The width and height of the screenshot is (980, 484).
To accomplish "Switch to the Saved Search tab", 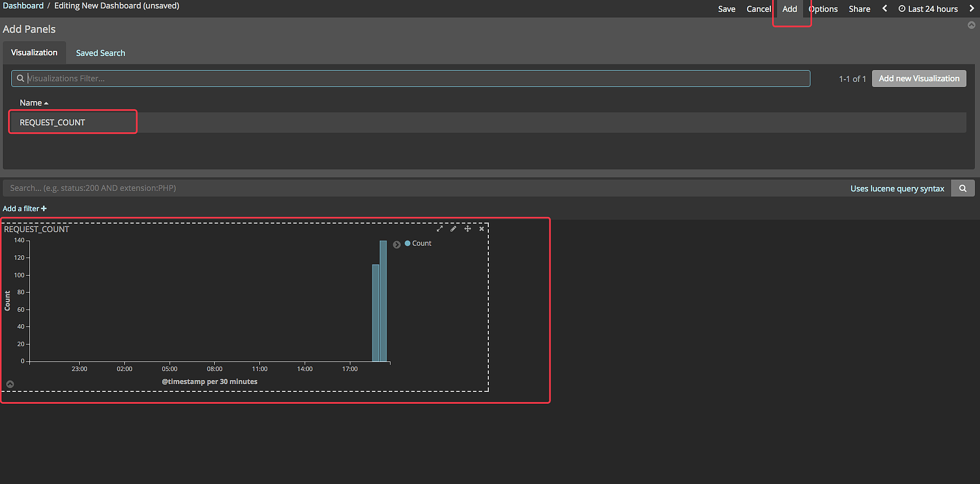I will pyautogui.click(x=101, y=53).
